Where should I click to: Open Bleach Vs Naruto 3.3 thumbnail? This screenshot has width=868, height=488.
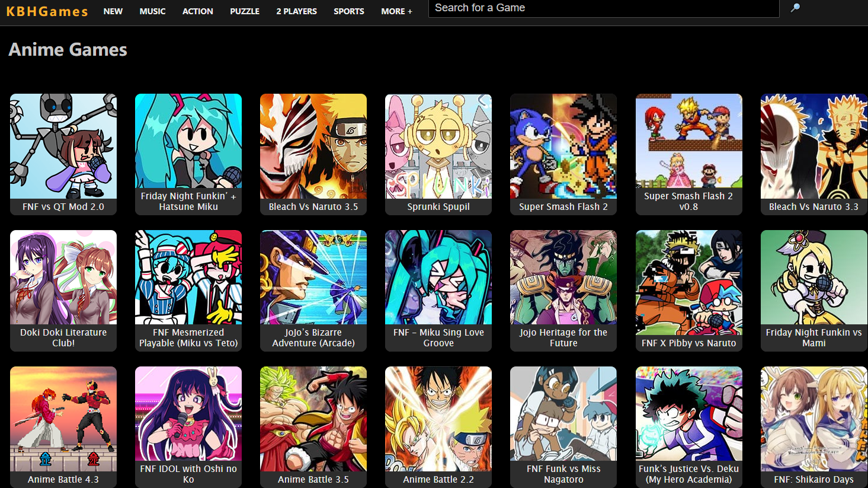click(814, 146)
